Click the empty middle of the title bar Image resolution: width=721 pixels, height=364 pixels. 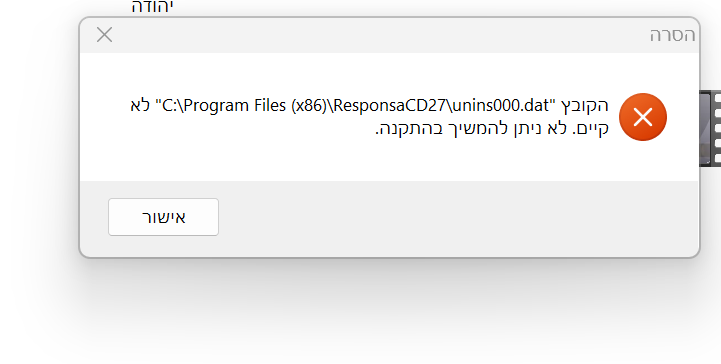pyautogui.click(x=377, y=35)
